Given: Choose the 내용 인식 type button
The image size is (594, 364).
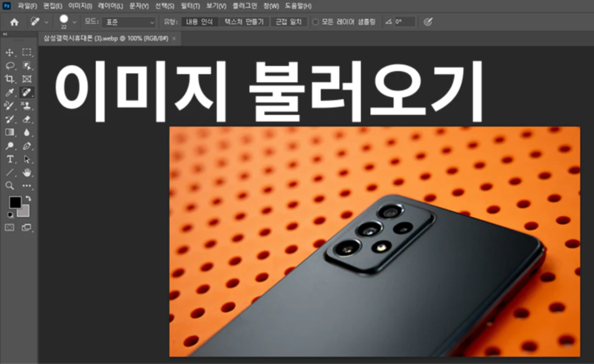Looking at the screenshot, I should pyautogui.click(x=199, y=22).
